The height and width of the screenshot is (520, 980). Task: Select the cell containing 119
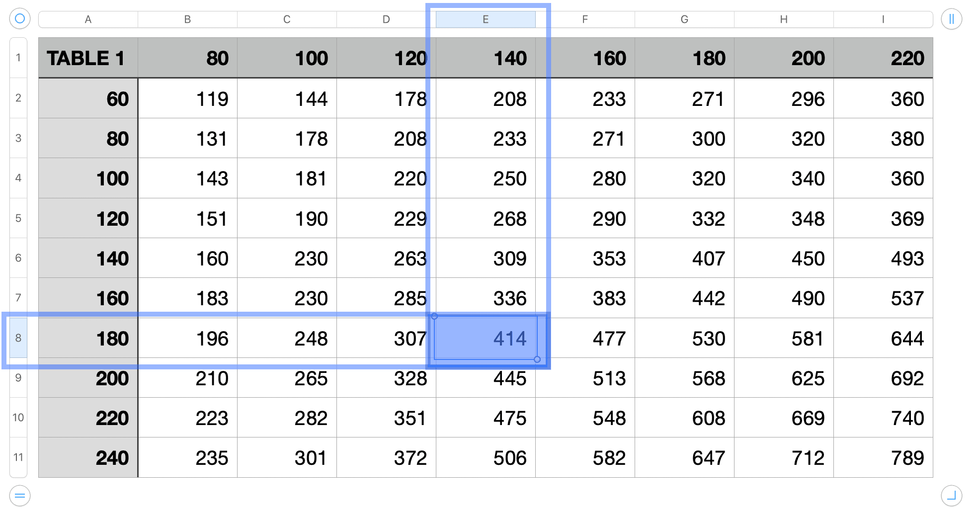[x=187, y=99]
